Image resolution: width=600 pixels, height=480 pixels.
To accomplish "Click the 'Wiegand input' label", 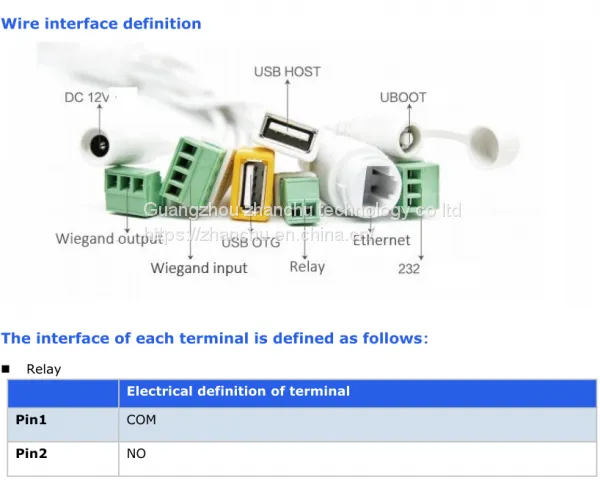I will (199, 268).
